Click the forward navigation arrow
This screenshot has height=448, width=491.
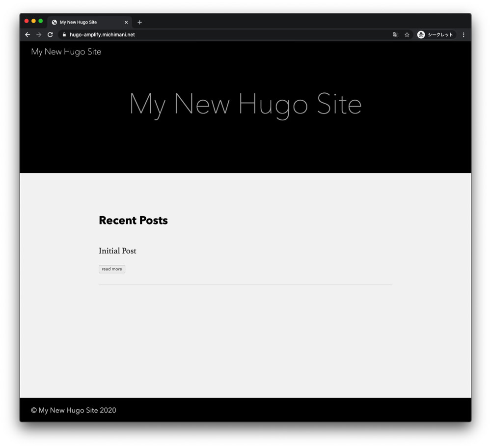tap(39, 35)
